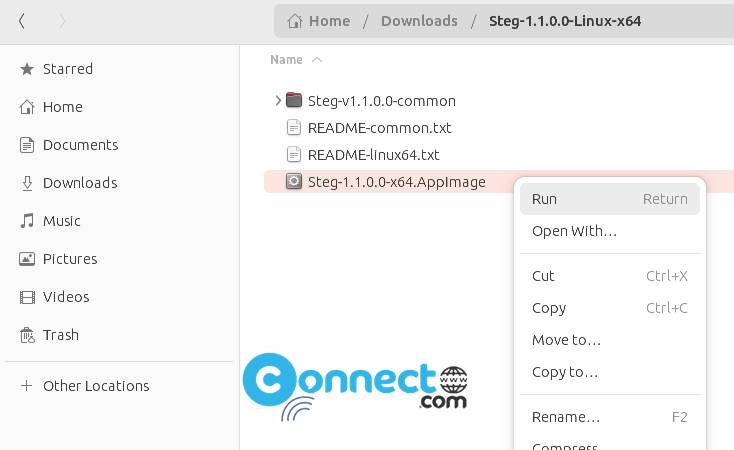The height and width of the screenshot is (450, 734).
Task: Open the Documents sidebar location
Action: coord(69,145)
